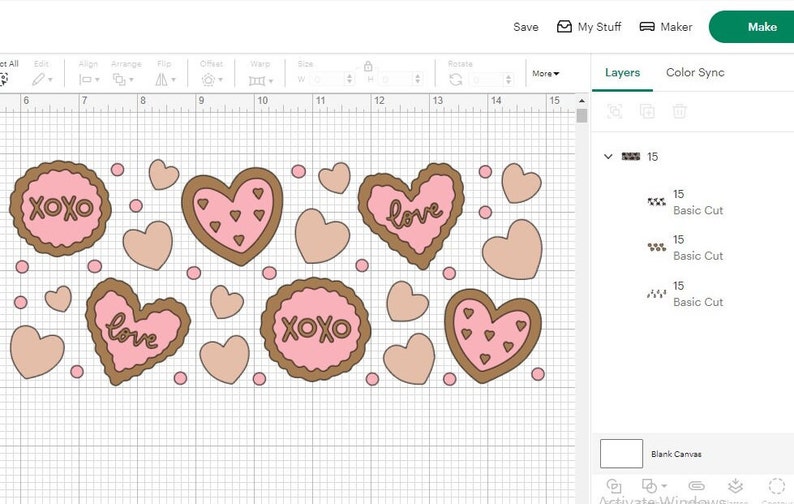Switch to the Color Sync tab
Image resolution: width=794 pixels, height=504 pixels.
point(695,72)
